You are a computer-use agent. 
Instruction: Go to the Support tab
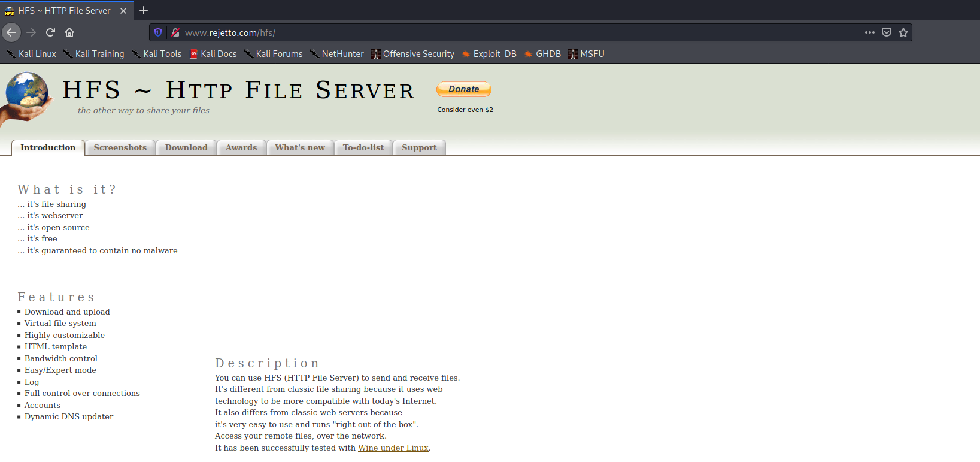click(419, 147)
